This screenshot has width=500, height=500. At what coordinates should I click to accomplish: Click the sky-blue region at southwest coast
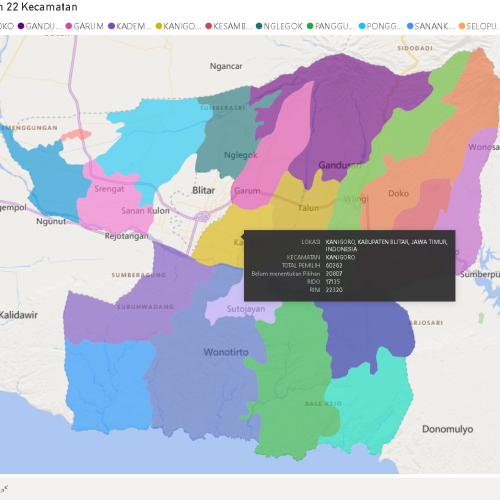[107, 387]
